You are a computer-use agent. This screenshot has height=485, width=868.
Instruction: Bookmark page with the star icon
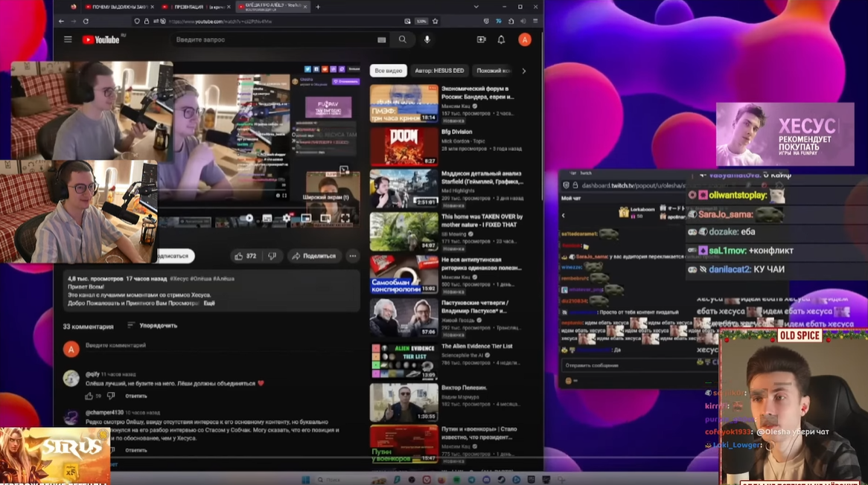[x=435, y=22]
